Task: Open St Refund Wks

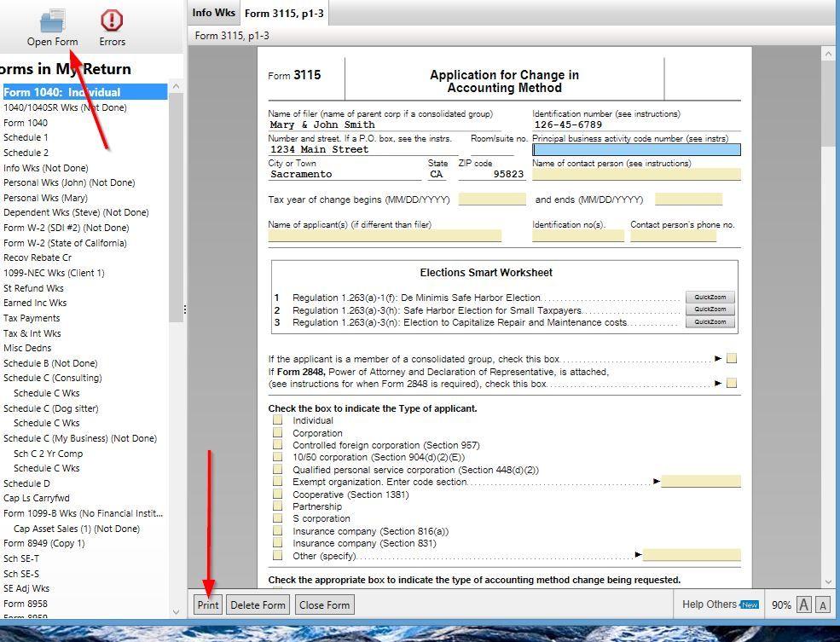Action: click(x=33, y=288)
